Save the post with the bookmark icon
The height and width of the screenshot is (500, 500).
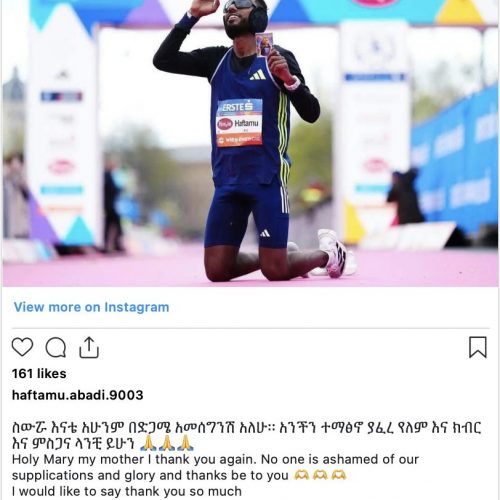478,347
